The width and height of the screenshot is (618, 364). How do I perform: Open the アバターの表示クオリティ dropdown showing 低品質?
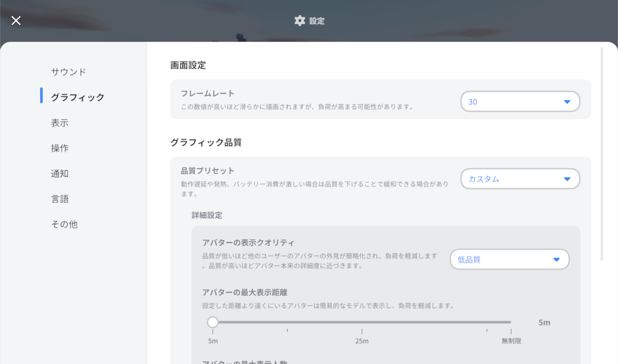pyautogui.click(x=509, y=259)
